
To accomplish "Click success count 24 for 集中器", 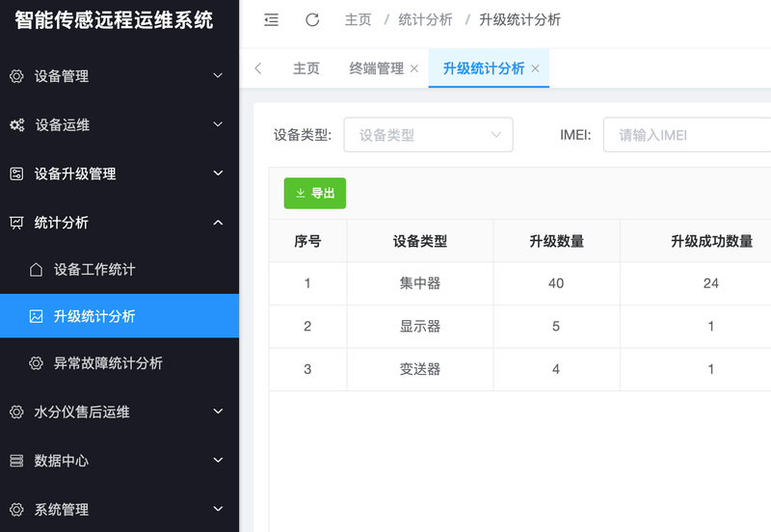I will click(x=711, y=283).
